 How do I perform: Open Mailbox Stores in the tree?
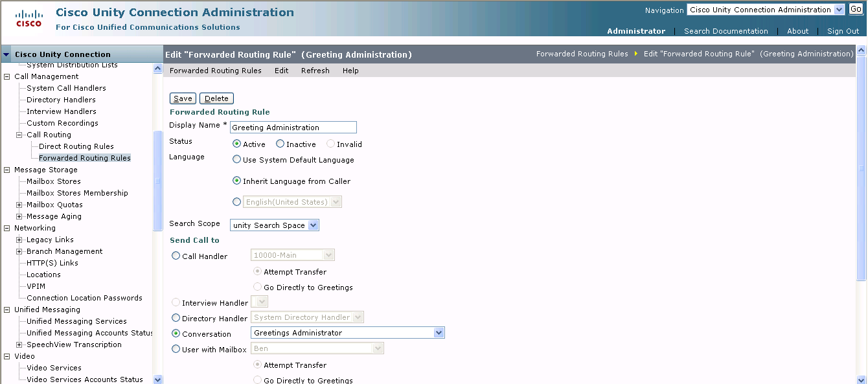pos(54,181)
